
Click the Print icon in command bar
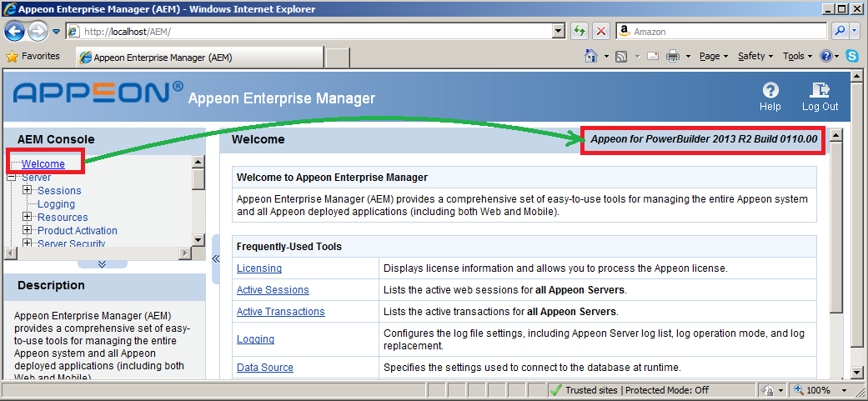click(x=672, y=56)
